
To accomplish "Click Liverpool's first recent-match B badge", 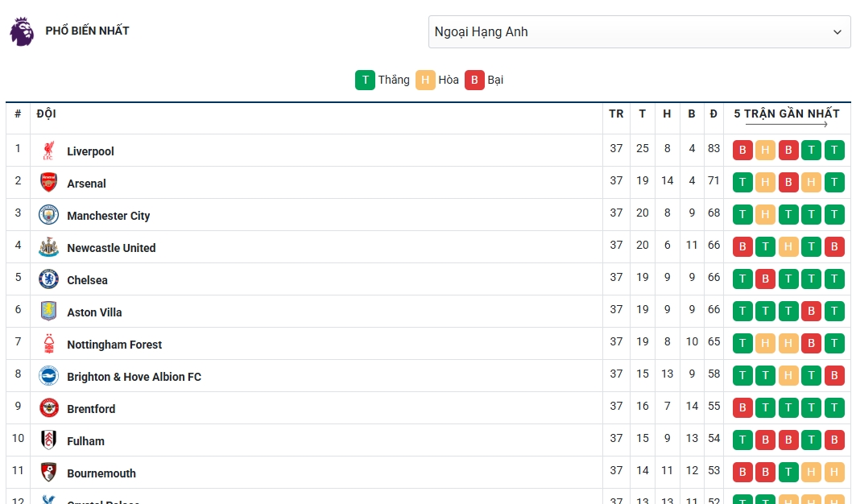I will pos(742,150).
